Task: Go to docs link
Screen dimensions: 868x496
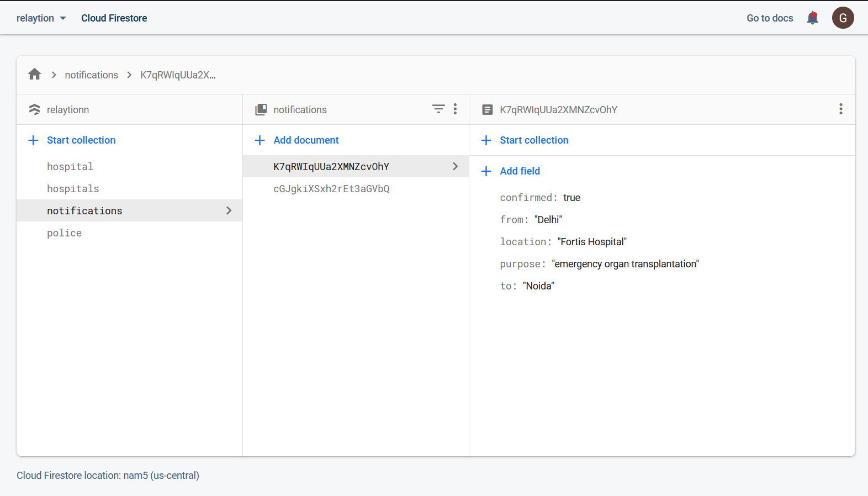Action: (x=770, y=18)
